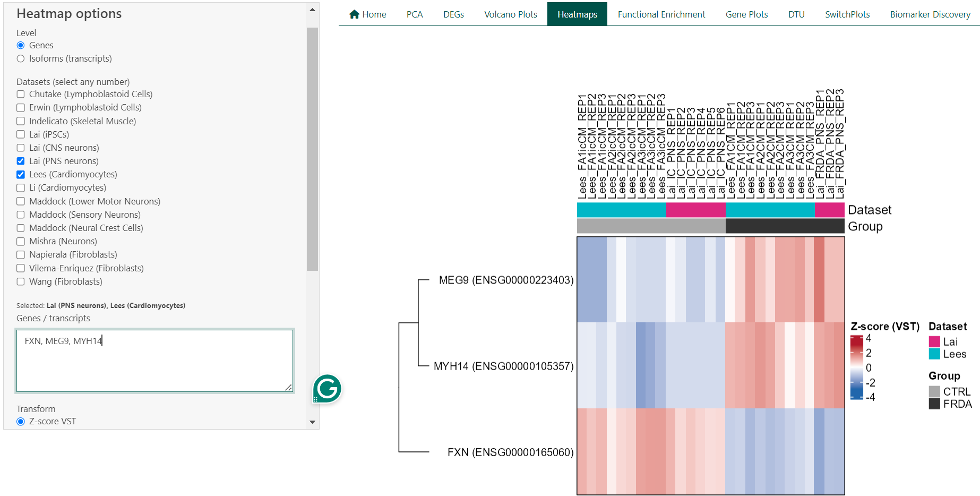980x496 pixels.
Task: Click the Home house icon
Action: click(354, 14)
